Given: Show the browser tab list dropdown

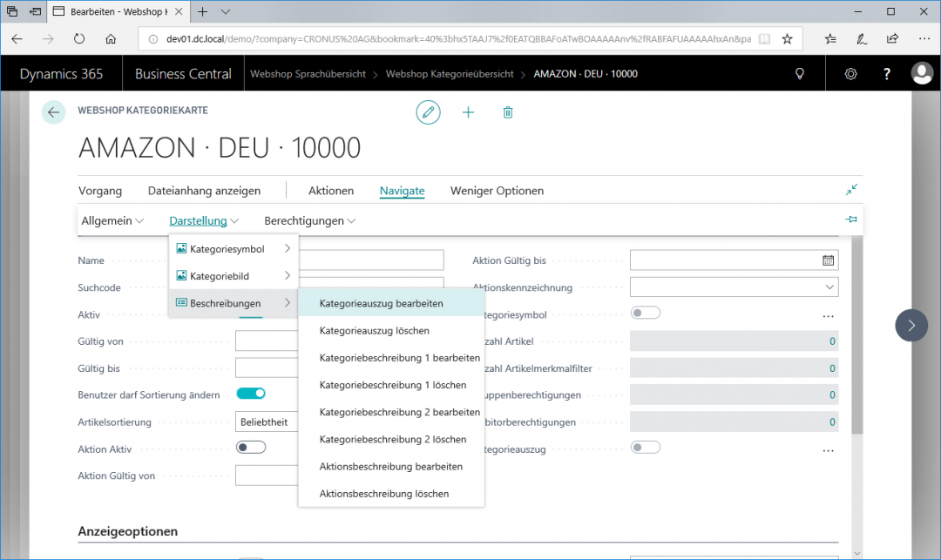Looking at the screenshot, I should coord(225,11).
